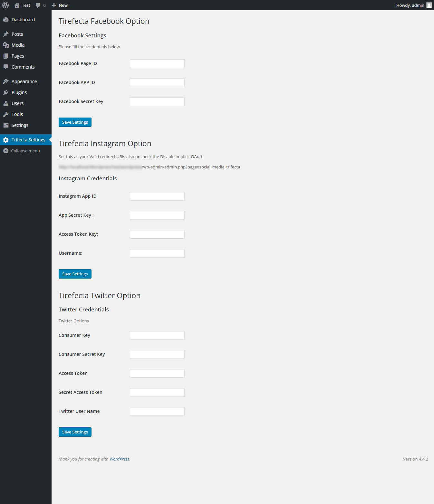This screenshot has width=434, height=504.
Task: Click the Plugins plug icon
Action: pos(6,92)
